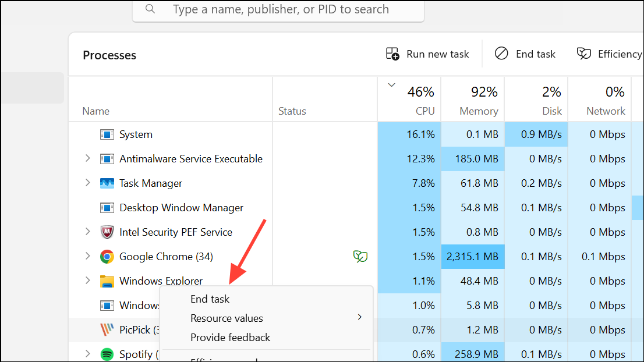The width and height of the screenshot is (644, 362).
Task: Expand the Google Chrome process group
Action: coord(88,256)
